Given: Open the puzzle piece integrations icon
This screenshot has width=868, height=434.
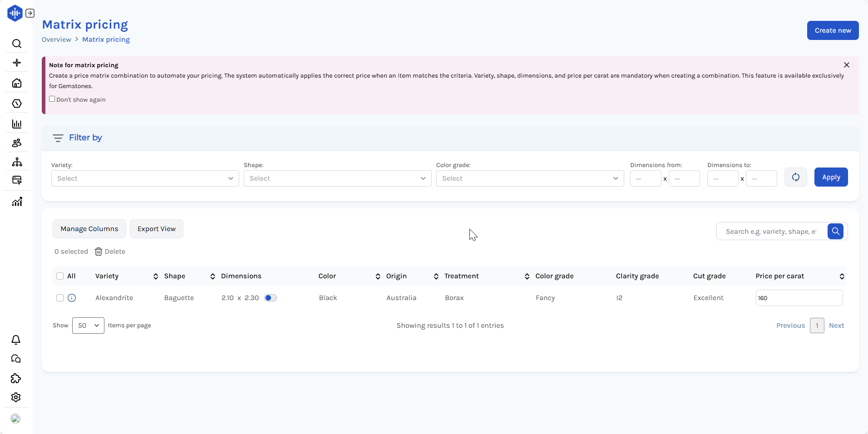Looking at the screenshot, I should (16, 378).
